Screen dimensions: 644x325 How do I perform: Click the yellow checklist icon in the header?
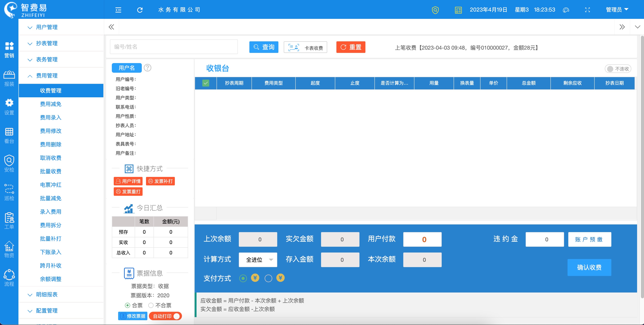458,10
